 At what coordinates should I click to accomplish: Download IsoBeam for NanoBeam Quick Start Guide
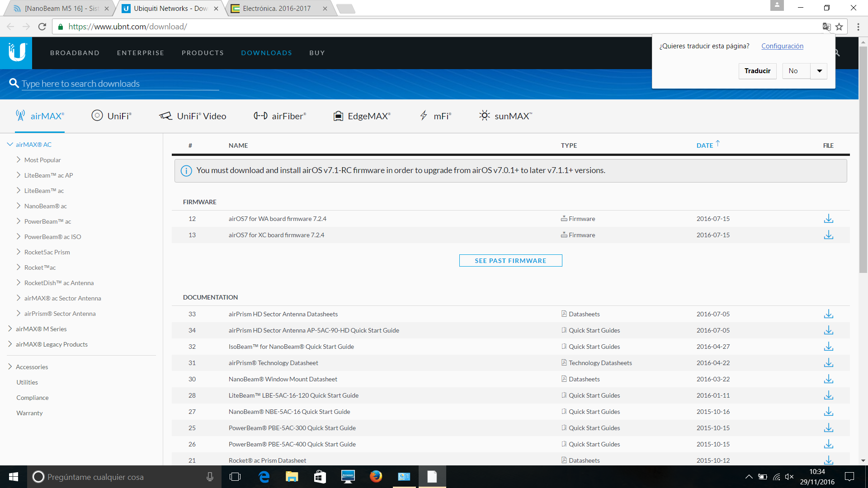[828, 347]
